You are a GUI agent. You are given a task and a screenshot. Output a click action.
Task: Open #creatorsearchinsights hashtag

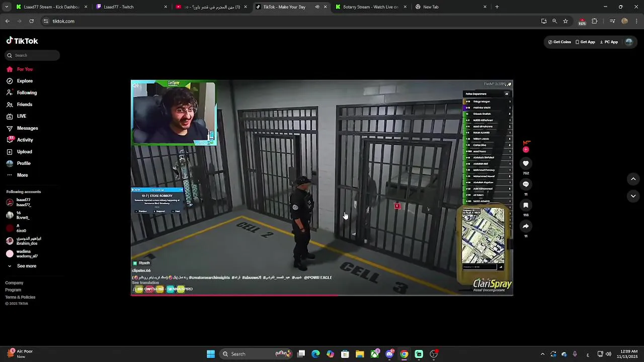tap(209, 278)
